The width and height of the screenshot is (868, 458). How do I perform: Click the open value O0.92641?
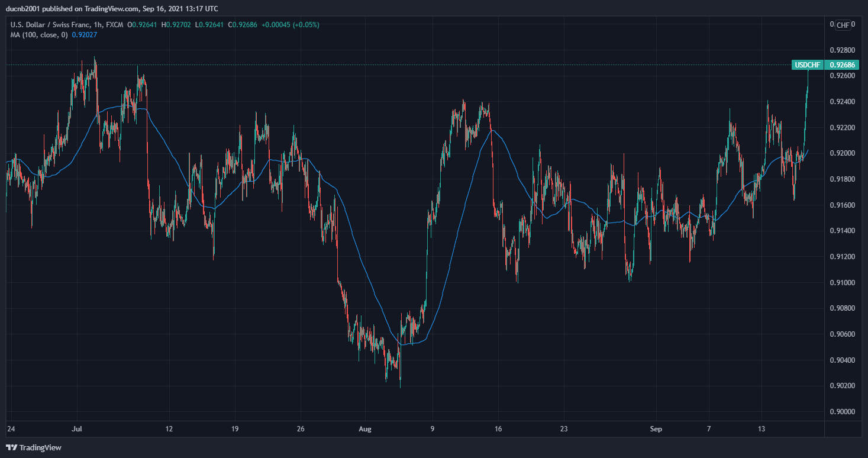pyautogui.click(x=143, y=25)
